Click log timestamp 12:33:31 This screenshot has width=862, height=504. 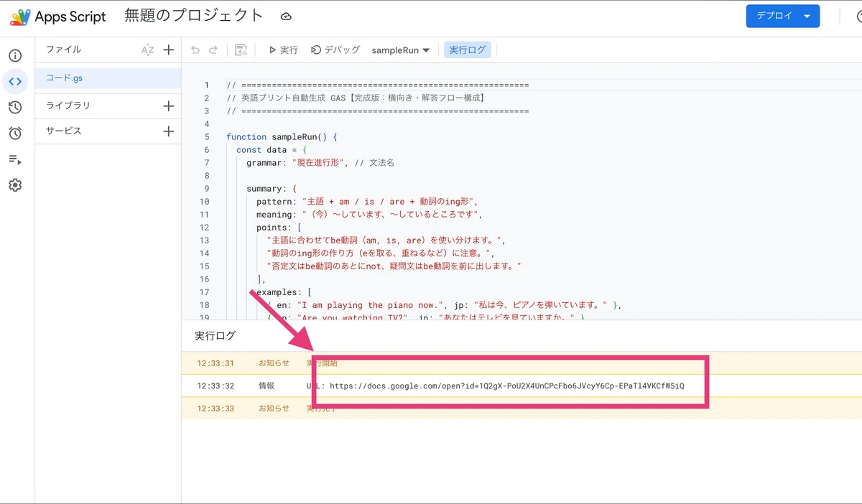(x=215, y=363)
